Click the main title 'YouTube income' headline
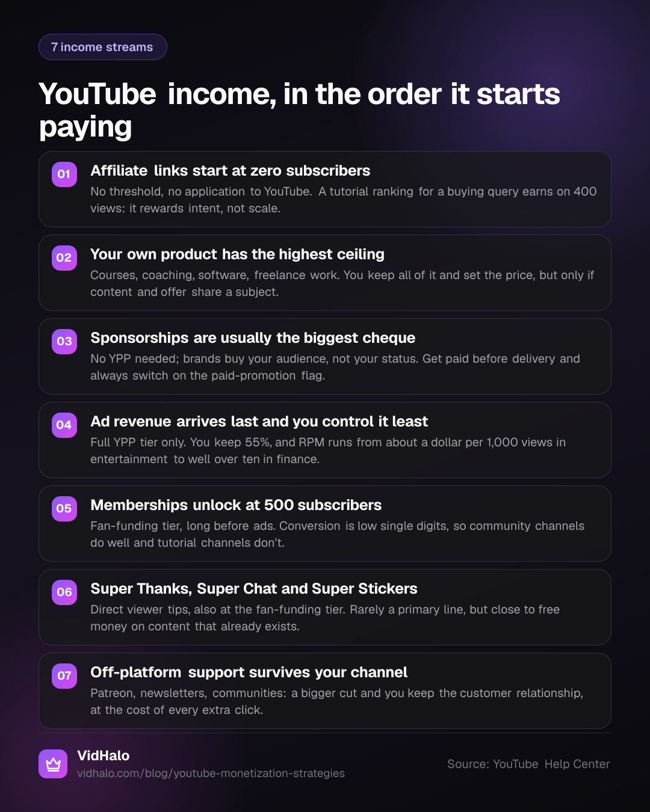Image resolution: width=650 pixels, height=812 pixels. [x=300, y=110]
